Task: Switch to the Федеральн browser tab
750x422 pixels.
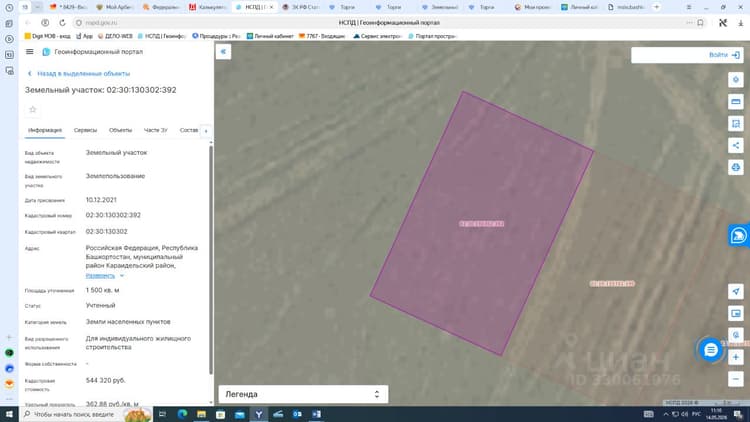Action: (x=161, y=7)
